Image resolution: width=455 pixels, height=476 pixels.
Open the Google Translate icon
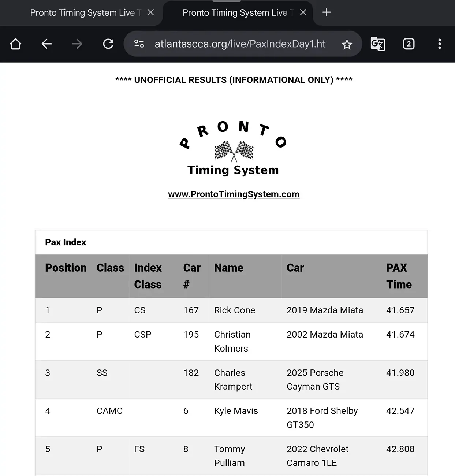tap(378, 44)
